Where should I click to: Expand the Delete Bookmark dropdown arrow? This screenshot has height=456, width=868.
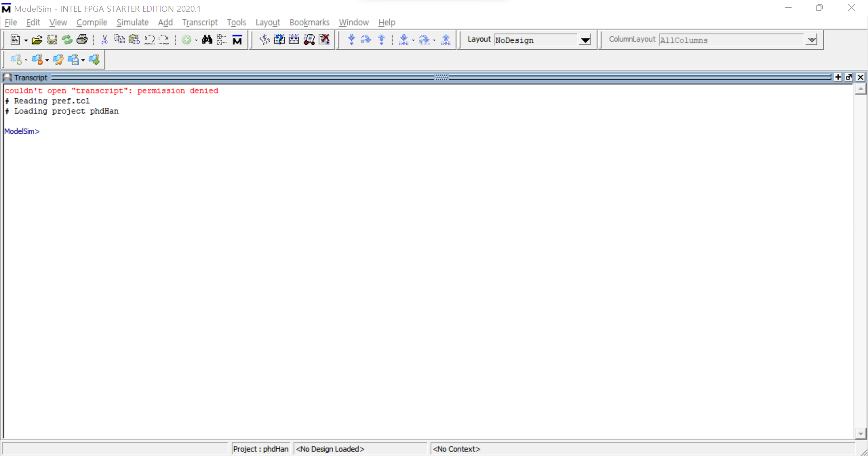point(47,60)
